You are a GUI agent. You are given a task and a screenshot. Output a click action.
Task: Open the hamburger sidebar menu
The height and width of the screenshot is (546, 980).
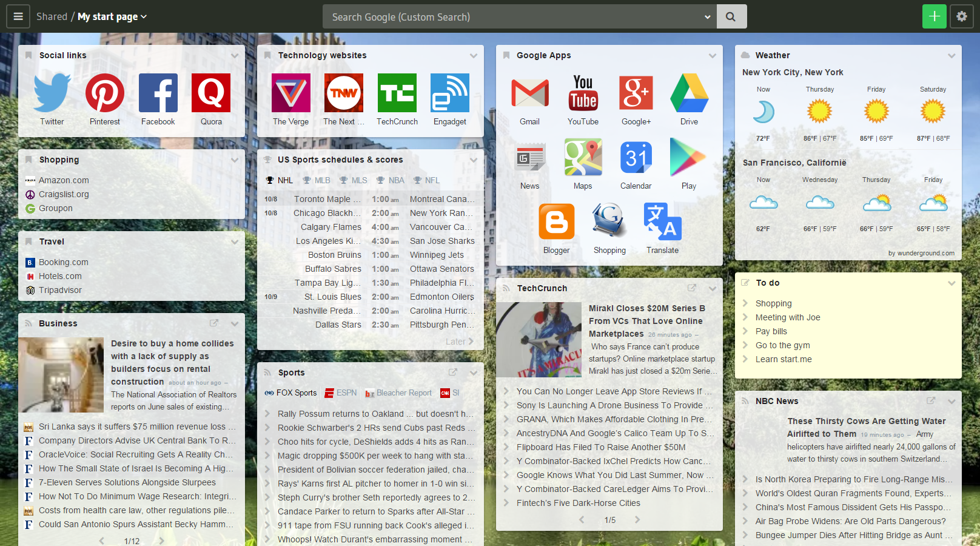[18, 16]
